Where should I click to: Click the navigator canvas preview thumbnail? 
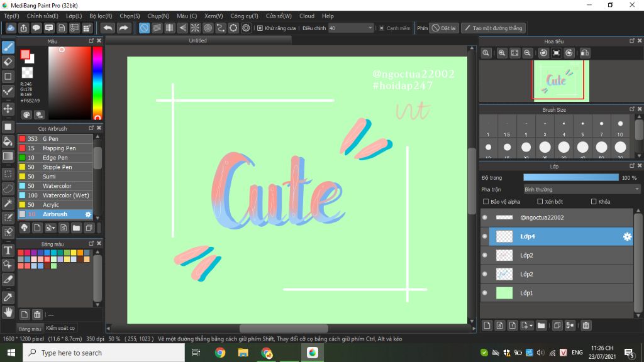(561, 80)
